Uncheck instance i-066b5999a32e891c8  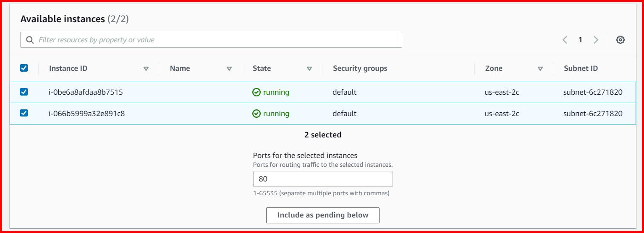[x=24, y=113]
